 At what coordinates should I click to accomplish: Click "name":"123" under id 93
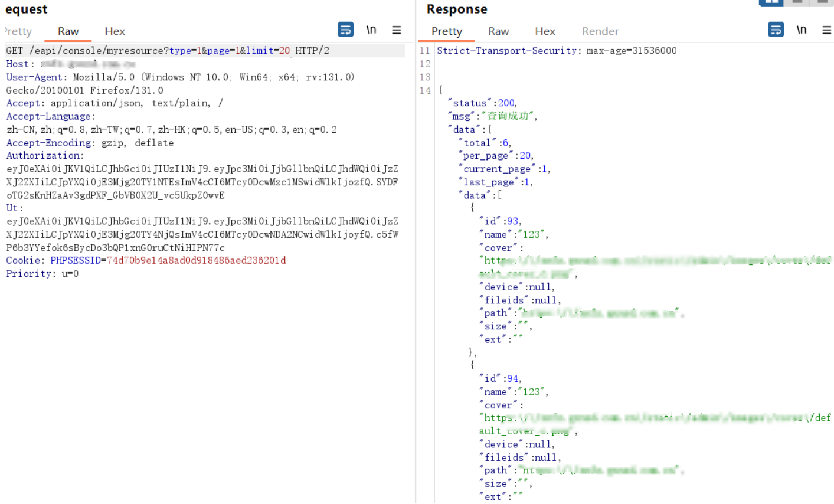coord(514,234)
